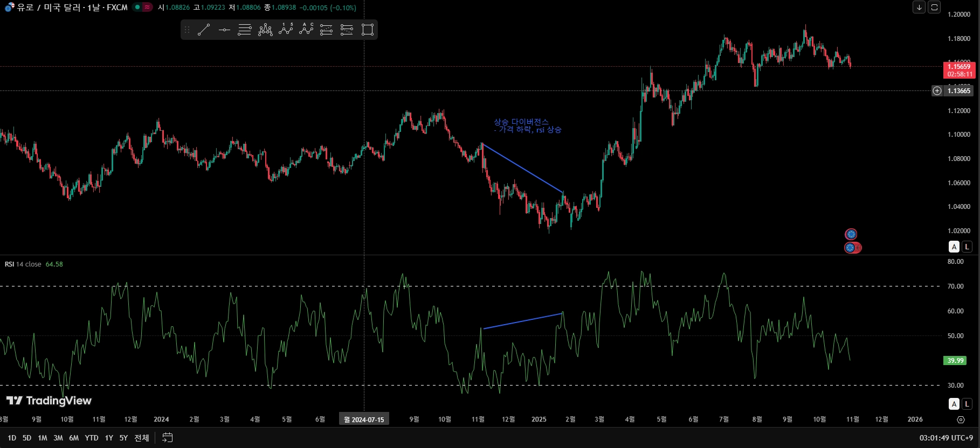Viewport: 980px width, 448px height.
Task: Click the EUR/USD symbol flag icon
Action: tap(10, 8)
